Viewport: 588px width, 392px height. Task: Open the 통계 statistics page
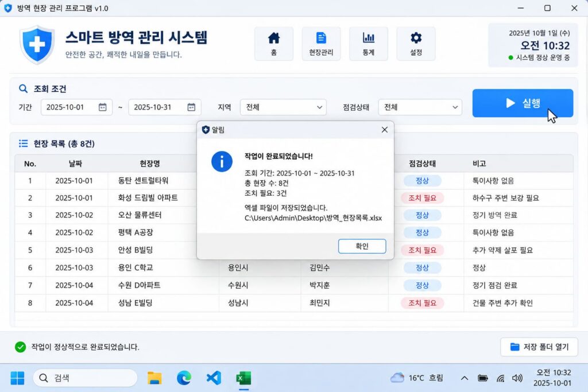tap(368, 44)
